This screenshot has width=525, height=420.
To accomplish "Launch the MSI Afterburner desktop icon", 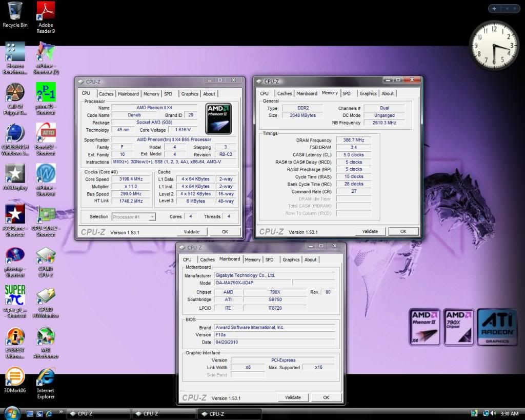I will click(46, 337).
